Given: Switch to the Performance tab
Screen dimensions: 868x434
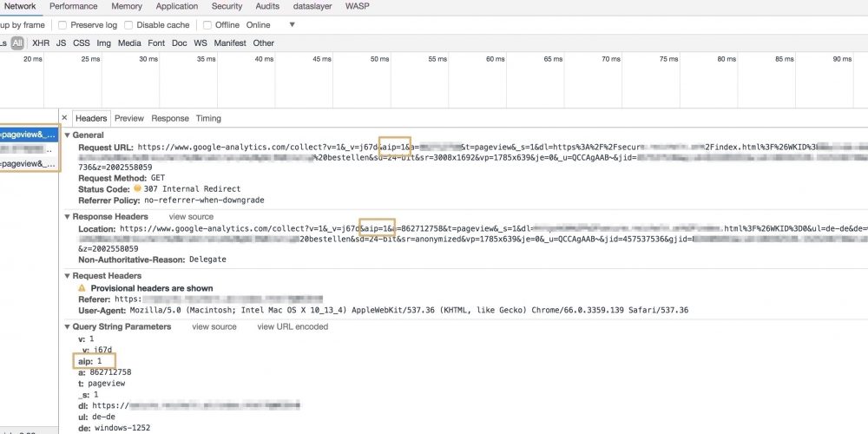Looking at the screenshot, I should pyautogui.click(x=73, y=7).
